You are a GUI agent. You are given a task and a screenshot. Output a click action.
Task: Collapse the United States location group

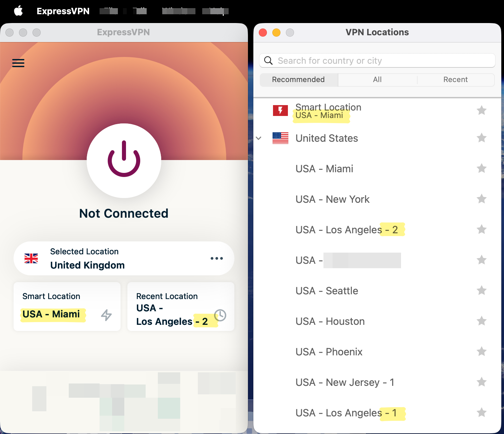(x=259, y=138)
